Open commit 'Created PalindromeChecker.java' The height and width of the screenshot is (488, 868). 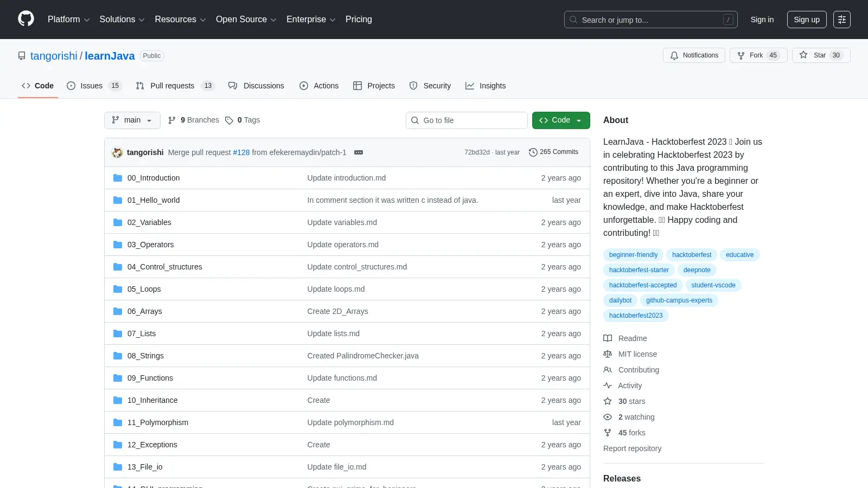pos(363,356)
